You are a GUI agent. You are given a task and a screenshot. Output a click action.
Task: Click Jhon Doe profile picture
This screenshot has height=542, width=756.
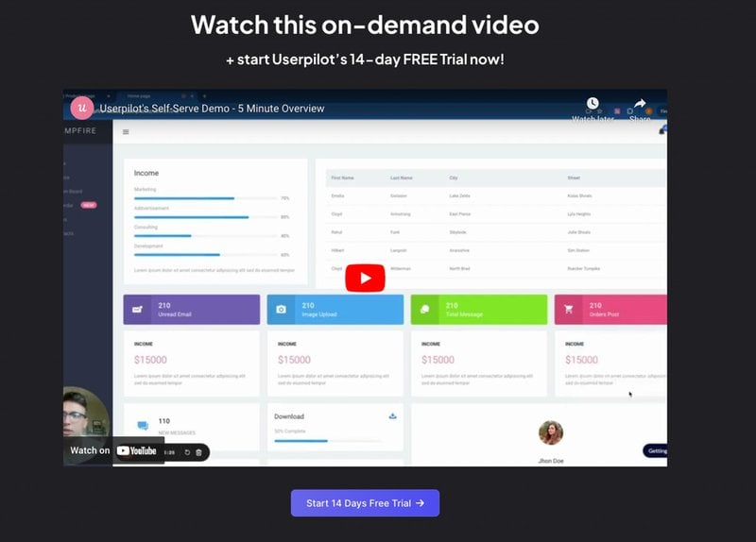pos(551,432)
